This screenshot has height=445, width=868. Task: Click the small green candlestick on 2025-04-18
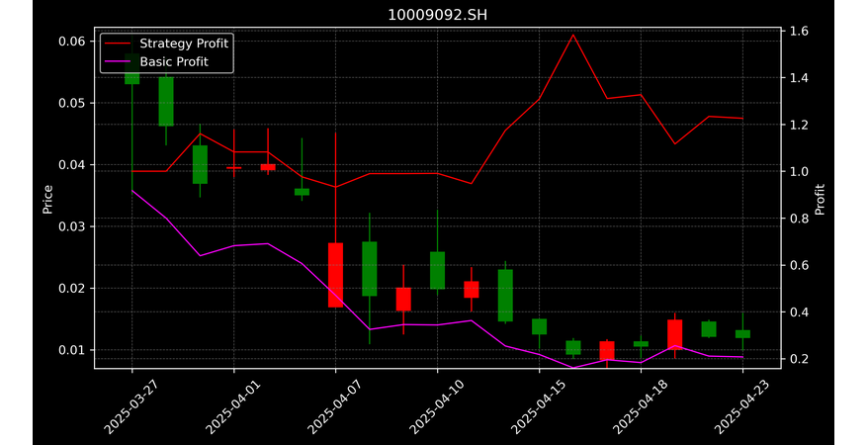click(x=641, y=344)
